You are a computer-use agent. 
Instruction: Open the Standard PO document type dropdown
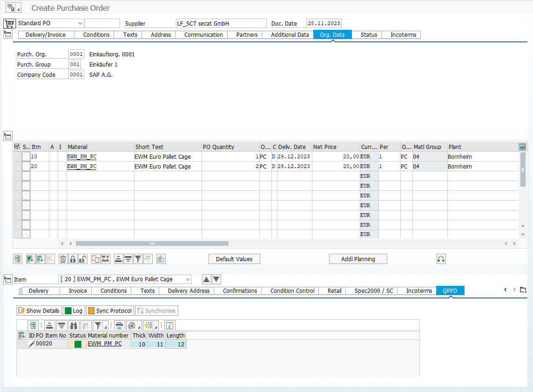point(80,23)
